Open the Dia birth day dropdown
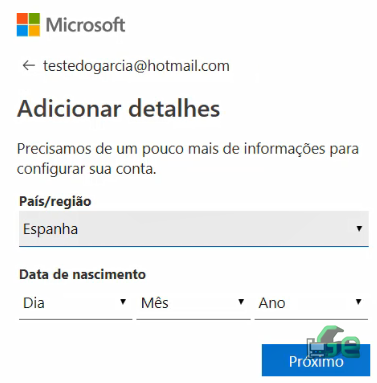377x383 pixels. (x=76, y=303)
